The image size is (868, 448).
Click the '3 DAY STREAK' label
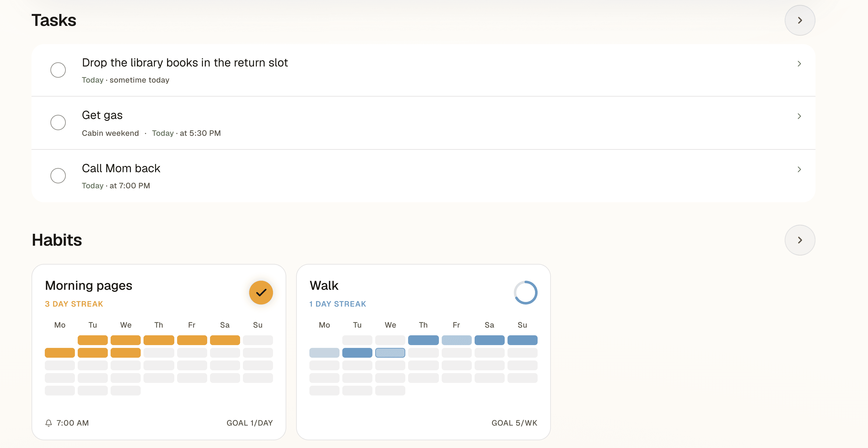74,304
